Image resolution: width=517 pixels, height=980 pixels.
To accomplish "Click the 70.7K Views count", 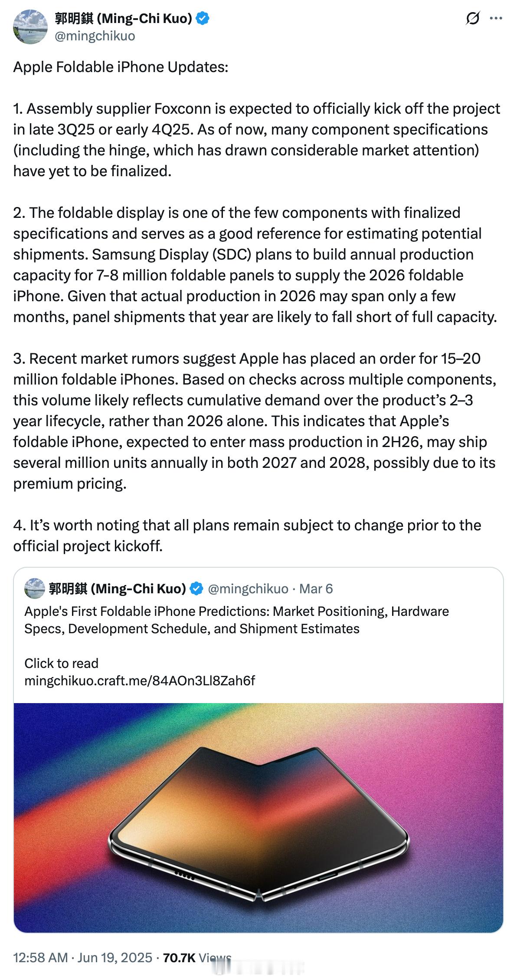I will pos(197,957).
